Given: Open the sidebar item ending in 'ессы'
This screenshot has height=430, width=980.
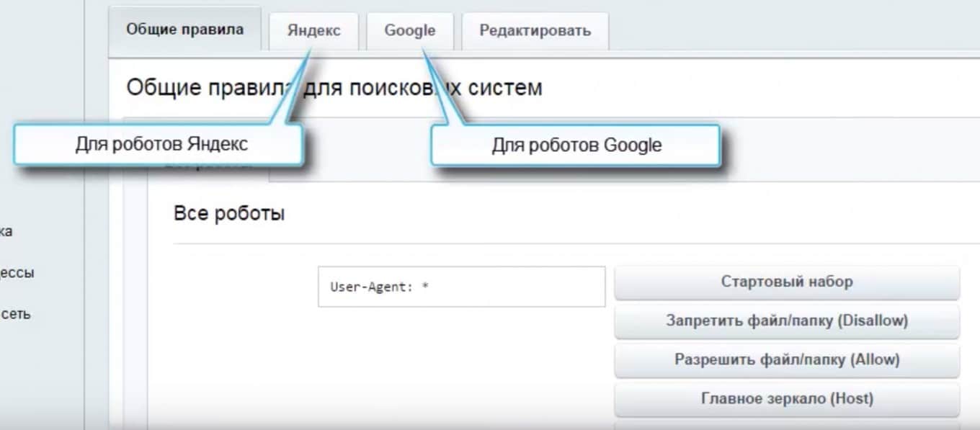Looking at the screenshot, I should point(17,273).
